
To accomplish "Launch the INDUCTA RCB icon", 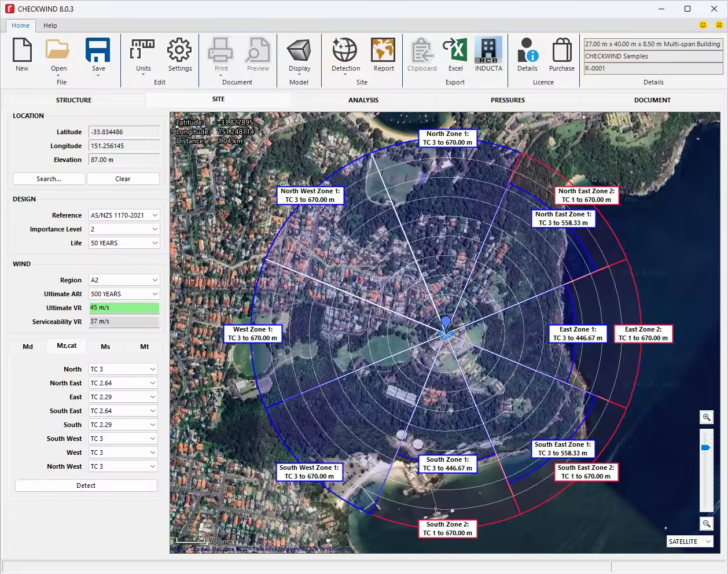I will 488,51.
